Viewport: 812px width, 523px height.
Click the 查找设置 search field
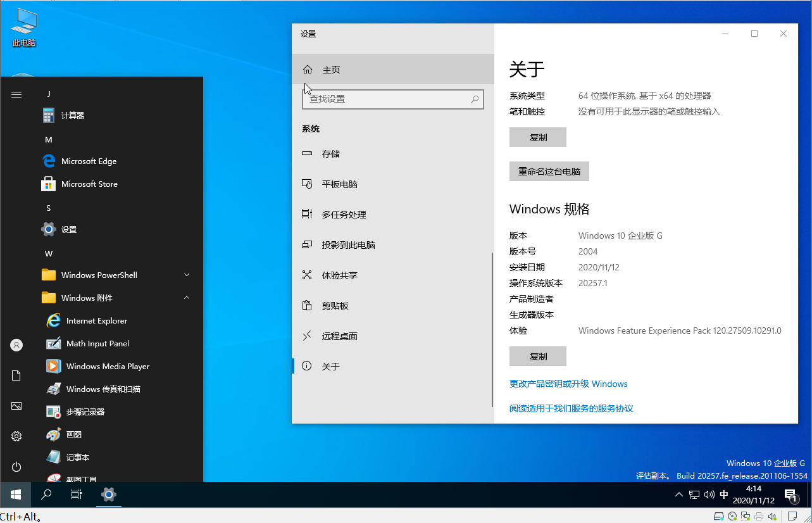393,99
